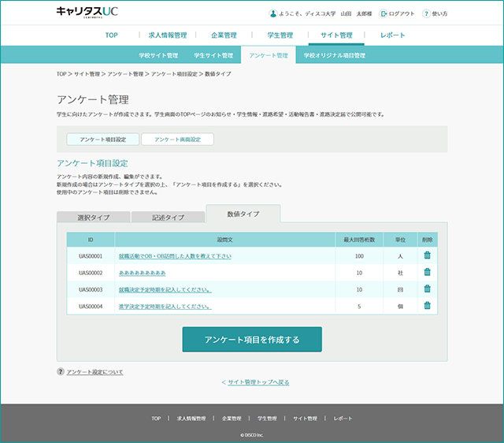504x443 pixels.
Task: Open the ああああああああ question link
Action: pos(142,273)
